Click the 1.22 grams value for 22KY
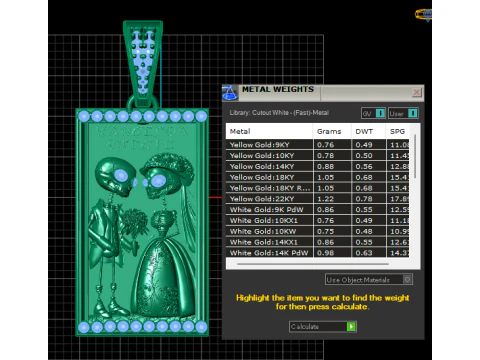The image size is (480, 360). 325,199
